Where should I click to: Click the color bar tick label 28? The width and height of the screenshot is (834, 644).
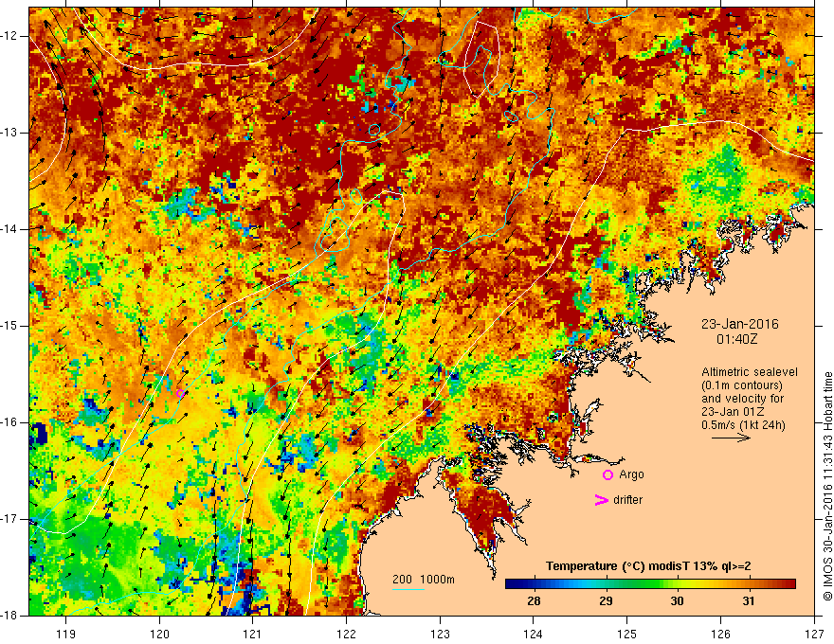[534, 601]
